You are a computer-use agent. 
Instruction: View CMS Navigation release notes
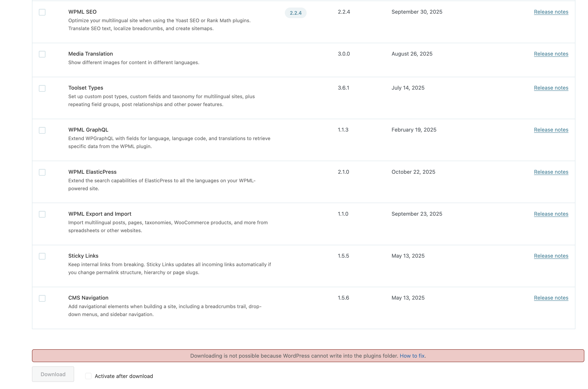coord(551,298)
